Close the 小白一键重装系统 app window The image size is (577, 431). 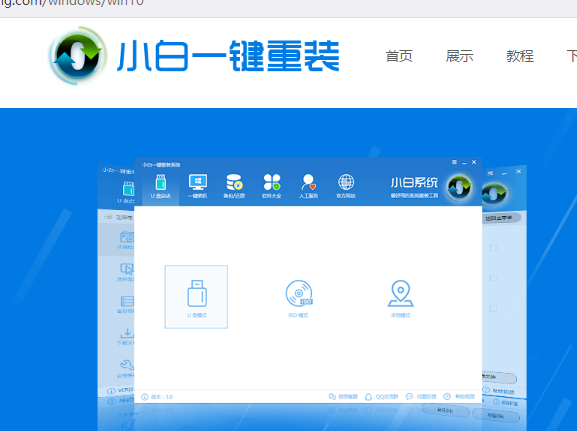click(x=474, y=162)
